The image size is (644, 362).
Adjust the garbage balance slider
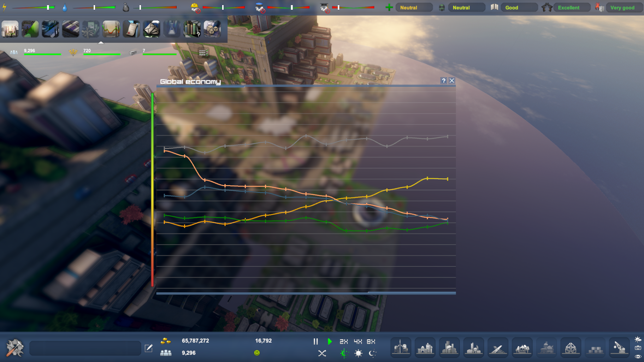point(155,7)
